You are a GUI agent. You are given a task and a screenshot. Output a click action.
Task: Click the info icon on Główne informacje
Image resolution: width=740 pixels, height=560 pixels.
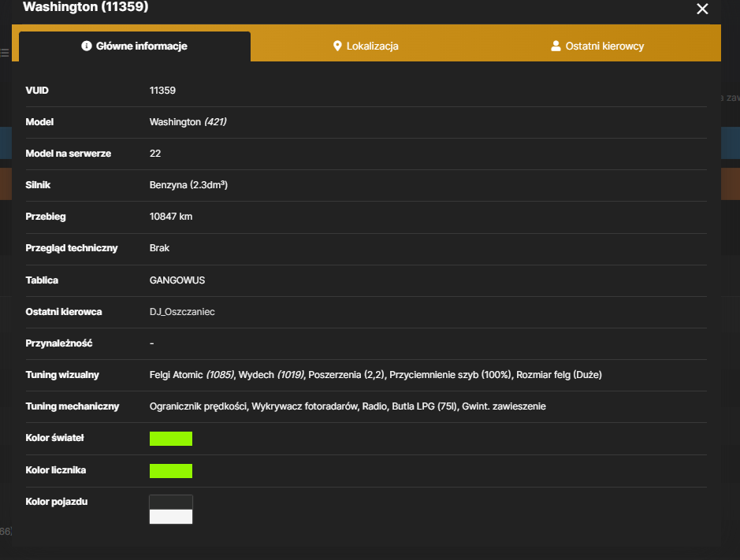click(x=87, y=46)
